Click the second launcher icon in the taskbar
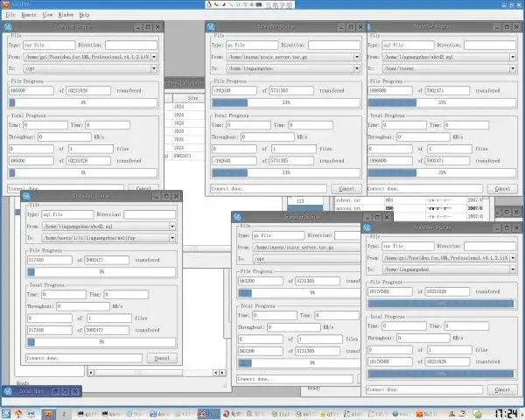The height and width of the screenshot is (420, 525). pos(18,414)
